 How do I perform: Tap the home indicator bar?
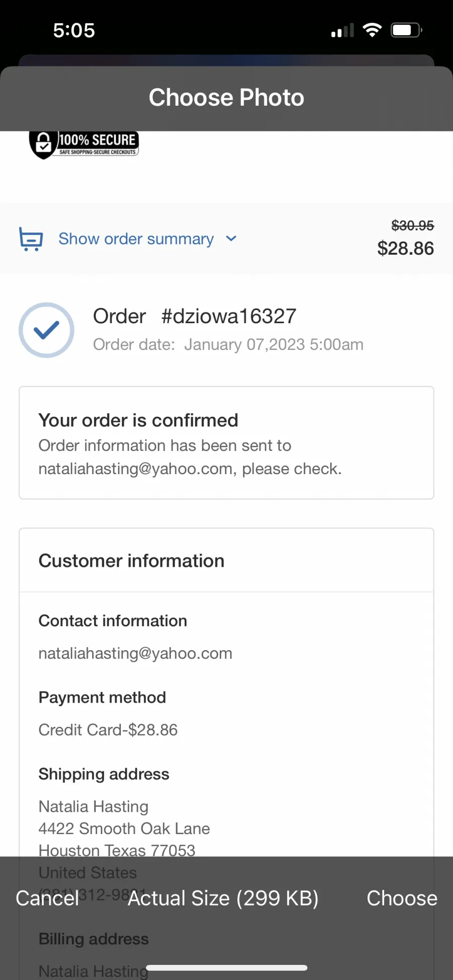(226, 967)
